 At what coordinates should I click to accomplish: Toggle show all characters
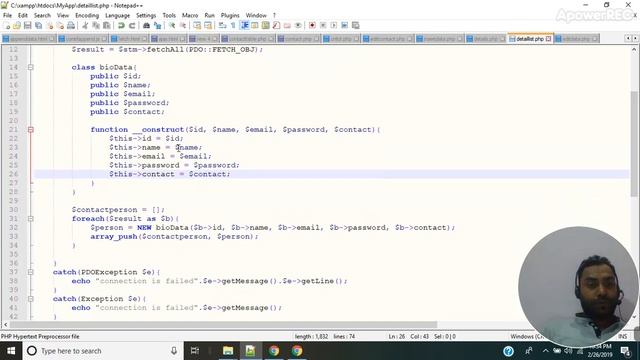tap(233, 25)
